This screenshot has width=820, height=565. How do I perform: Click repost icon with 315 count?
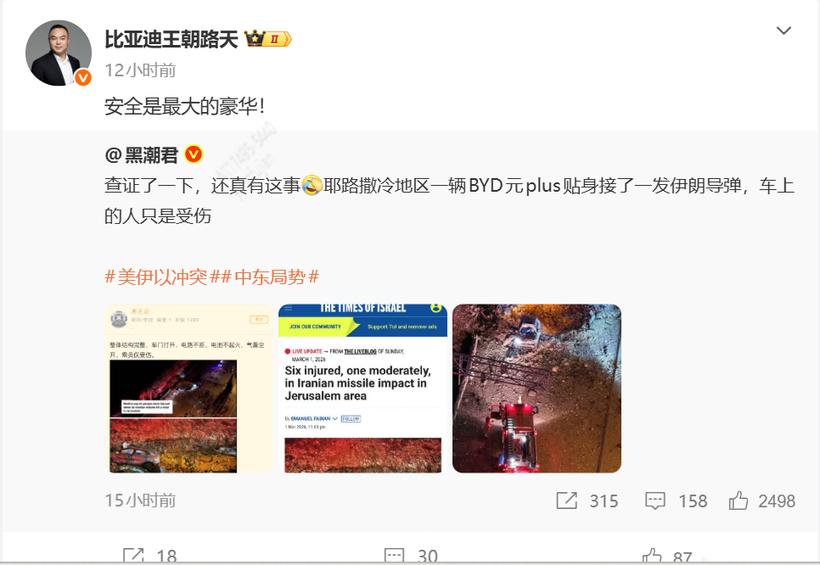pyautogui.click(x=566, y=501)
